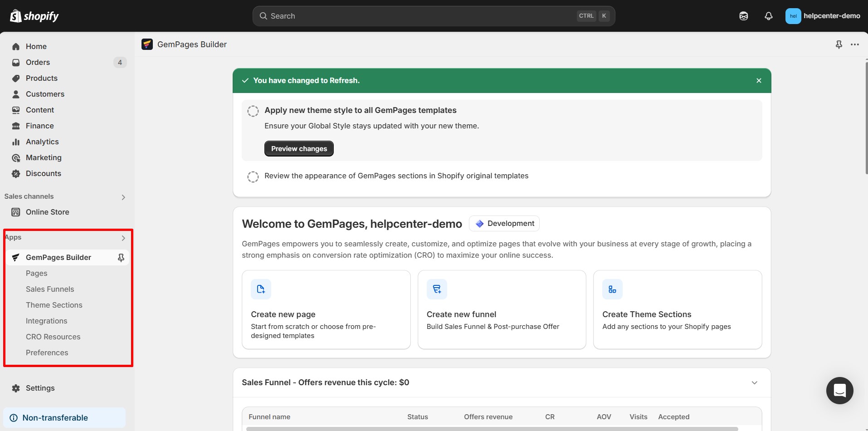Open the Sidekick assistant icon

[743, 16]
